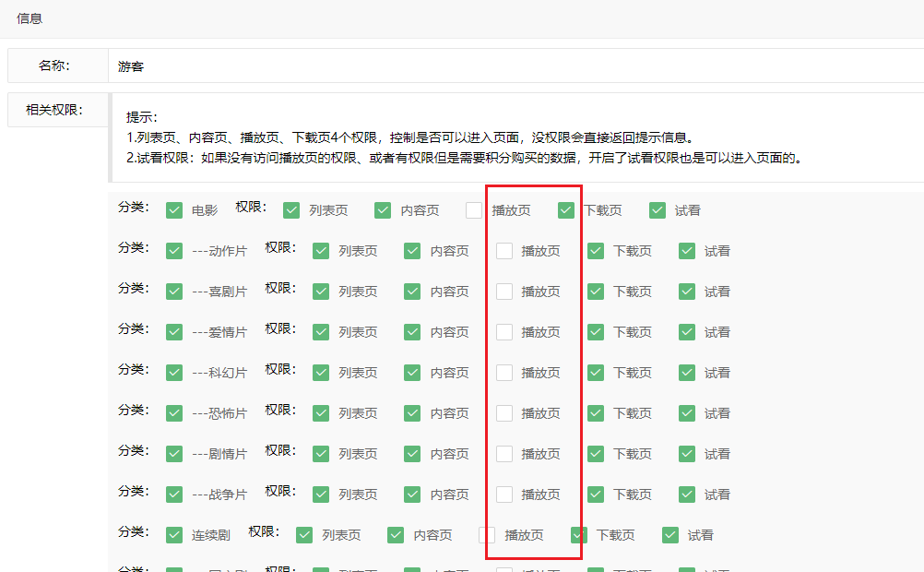The height and width of the screenshot is (572, 924).
Task: Uncheck 内容页 for the 剧情片 row
Action: 413,454
